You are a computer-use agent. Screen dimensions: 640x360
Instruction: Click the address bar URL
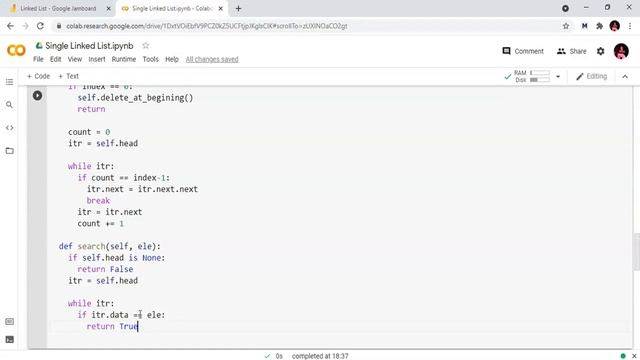pos(207,26)
